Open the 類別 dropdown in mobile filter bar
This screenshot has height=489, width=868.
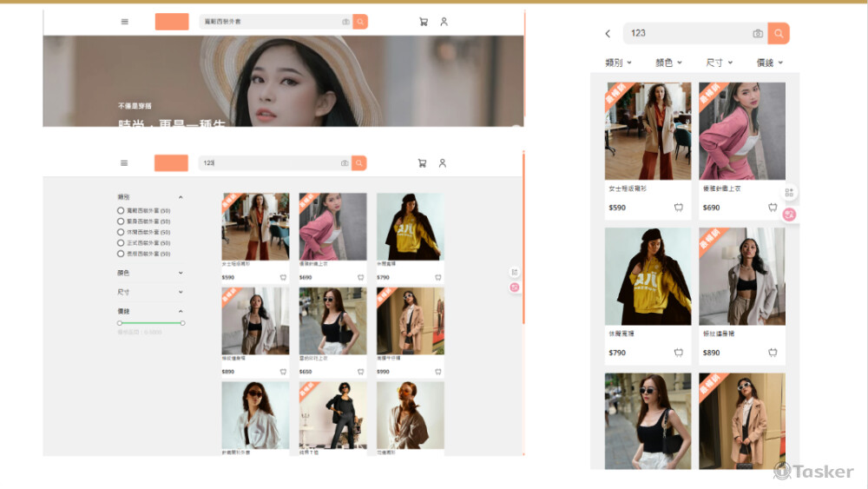(618, 63)
